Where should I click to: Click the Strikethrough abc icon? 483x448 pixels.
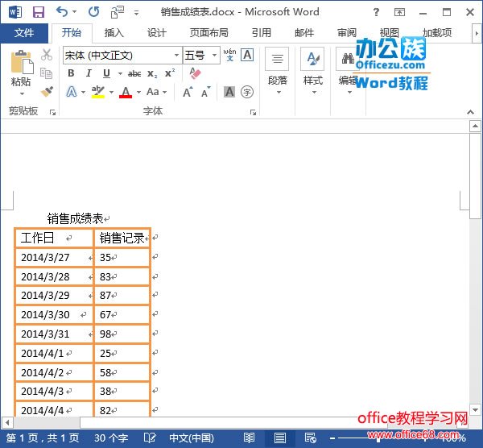pos(134,73)
